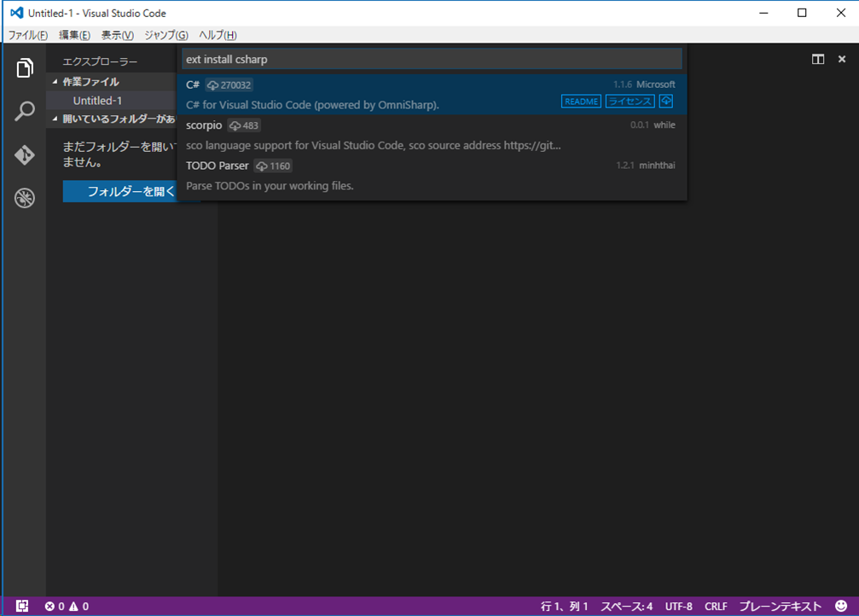The height and width of the screenshot is (616, 859).
Task: Open the 表示(V) menu
Action: coord(117,35)
